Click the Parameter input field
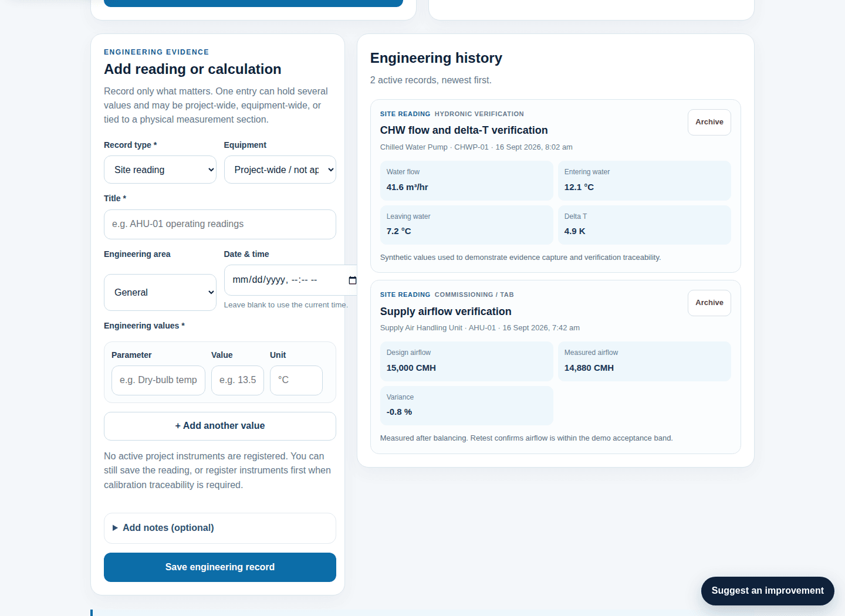 point(158,380)
